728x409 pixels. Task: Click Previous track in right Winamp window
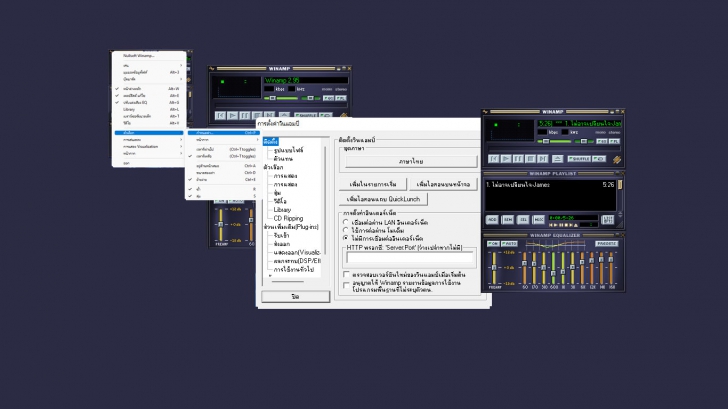point(494,159)
